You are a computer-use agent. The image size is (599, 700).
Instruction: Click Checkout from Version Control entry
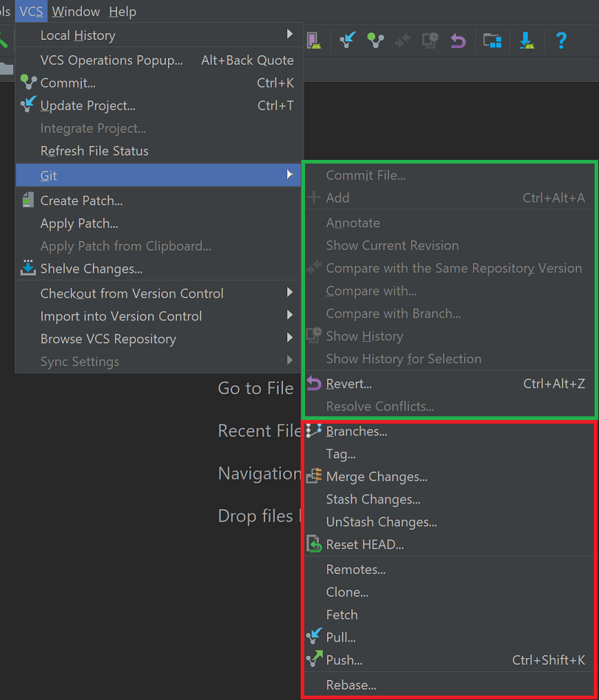159,293
